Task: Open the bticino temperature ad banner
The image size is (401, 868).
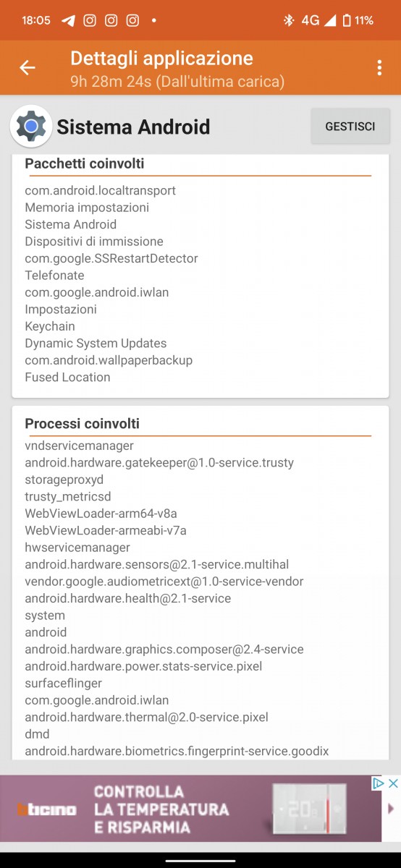Action: click(191, 809)
